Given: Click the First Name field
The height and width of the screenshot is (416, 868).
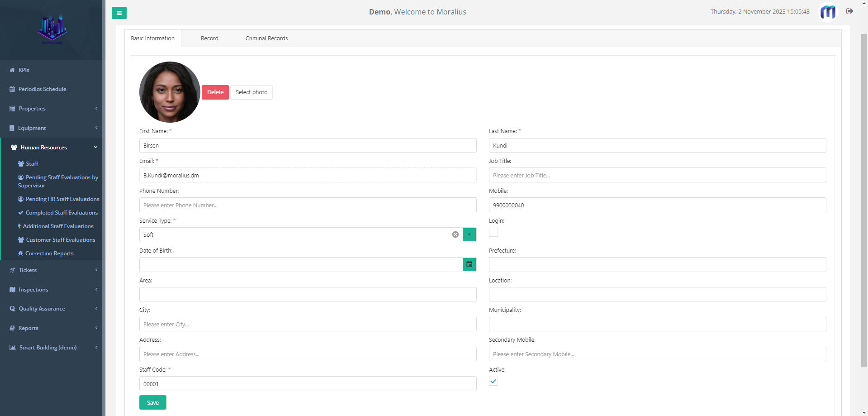Looking at the screenshot, I should pyautogui.click(x=308, y=145).
